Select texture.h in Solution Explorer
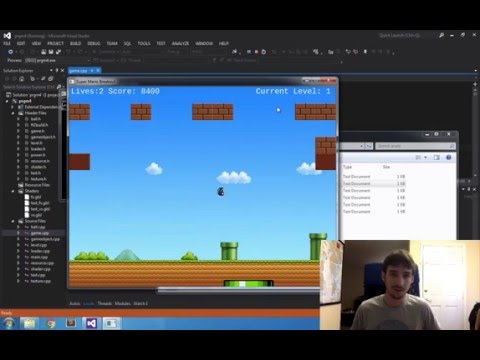 coord(38,179)
